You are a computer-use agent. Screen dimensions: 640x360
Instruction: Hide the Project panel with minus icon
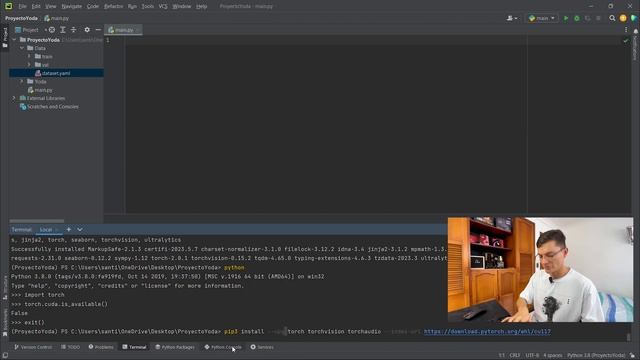pos(98,30)
